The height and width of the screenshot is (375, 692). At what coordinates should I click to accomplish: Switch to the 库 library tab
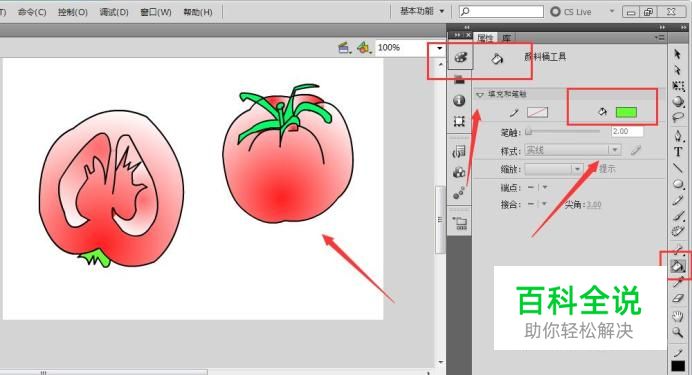(507, 38)
